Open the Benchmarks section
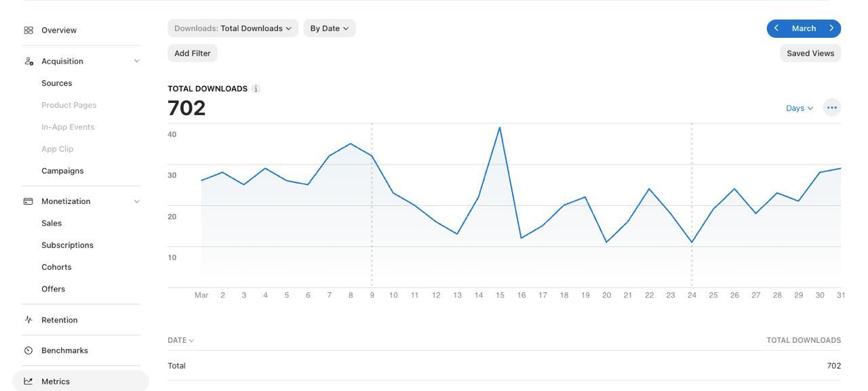 point(64,350)
